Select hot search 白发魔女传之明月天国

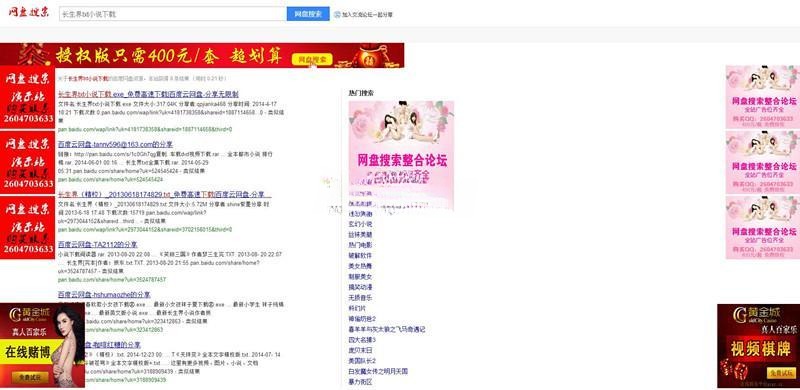(x=378, y=371)
